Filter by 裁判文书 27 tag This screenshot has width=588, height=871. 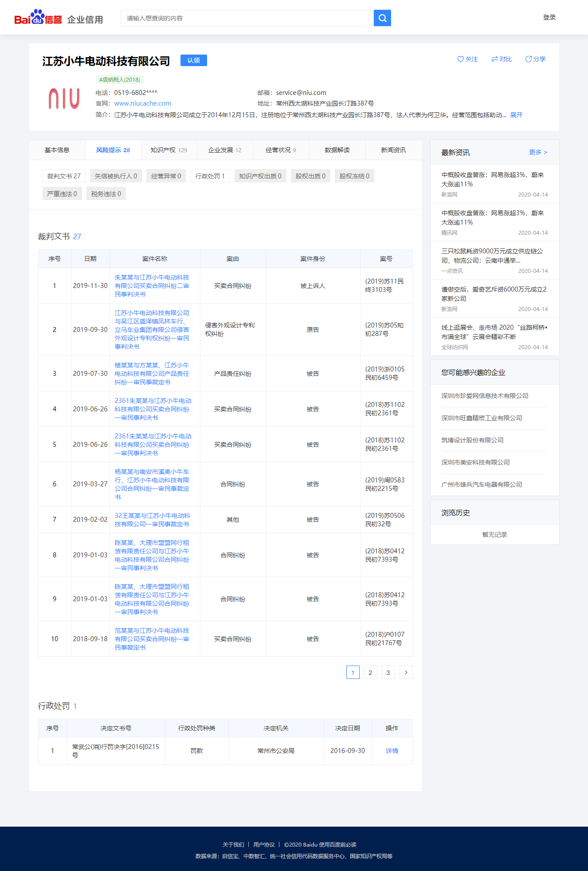click(63, 176)
